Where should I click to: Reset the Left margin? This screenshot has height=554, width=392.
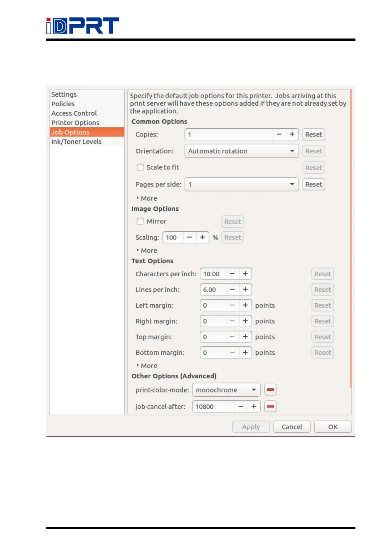point(323,305)
